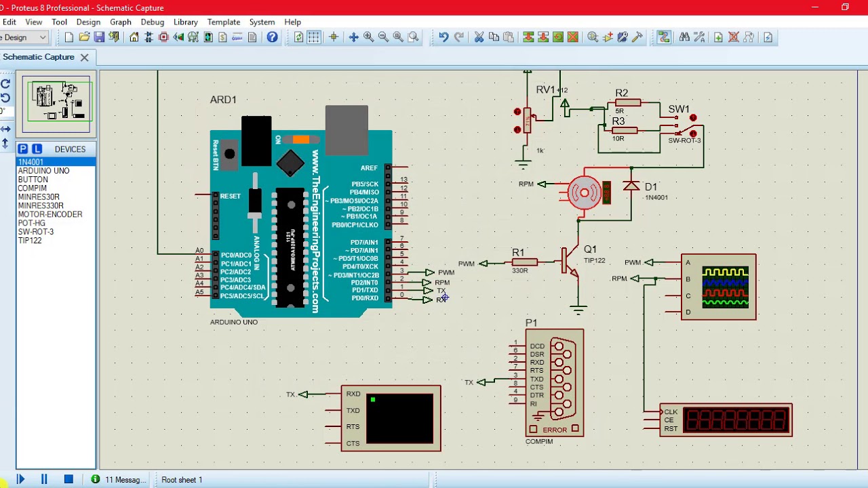Click the Packaging Tool icon

click(623, 37)
